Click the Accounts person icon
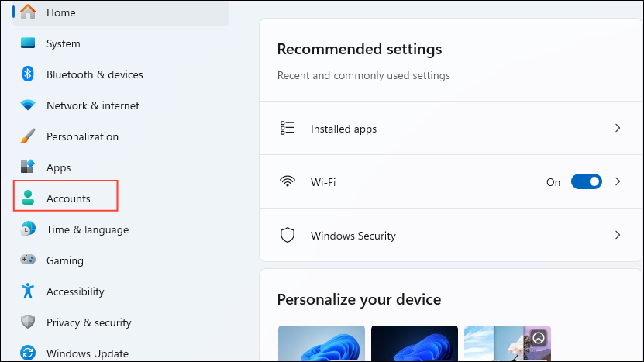Screen dimensions: 644x362 click(28, 198)
